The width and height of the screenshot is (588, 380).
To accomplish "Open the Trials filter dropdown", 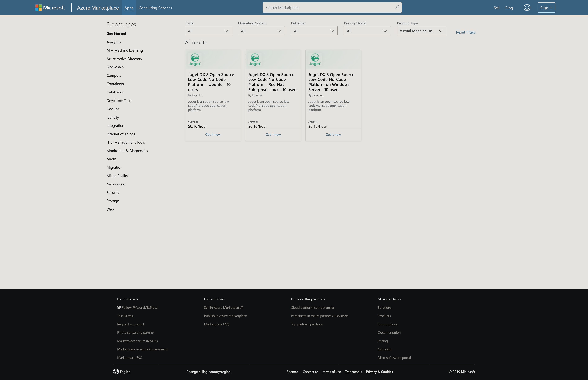I will (208, 31).
